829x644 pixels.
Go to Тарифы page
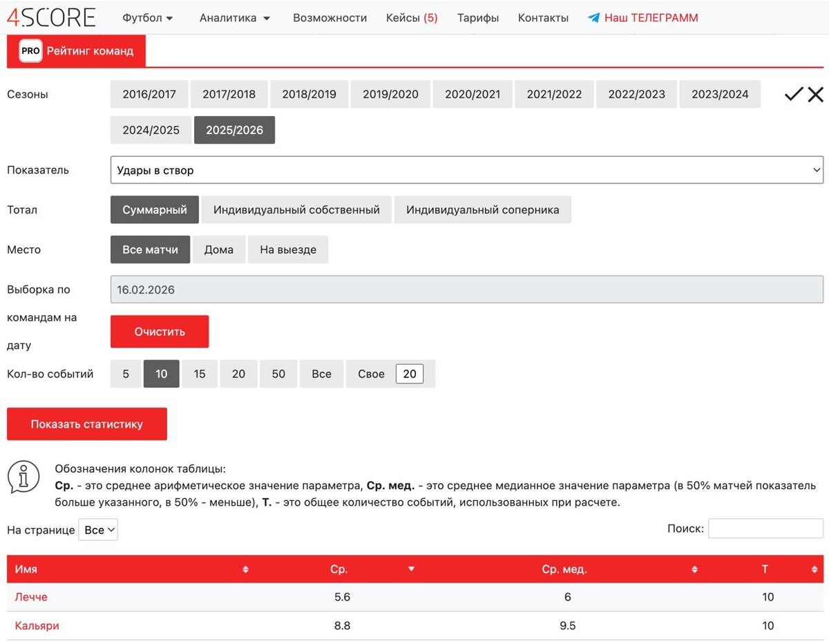478,18
